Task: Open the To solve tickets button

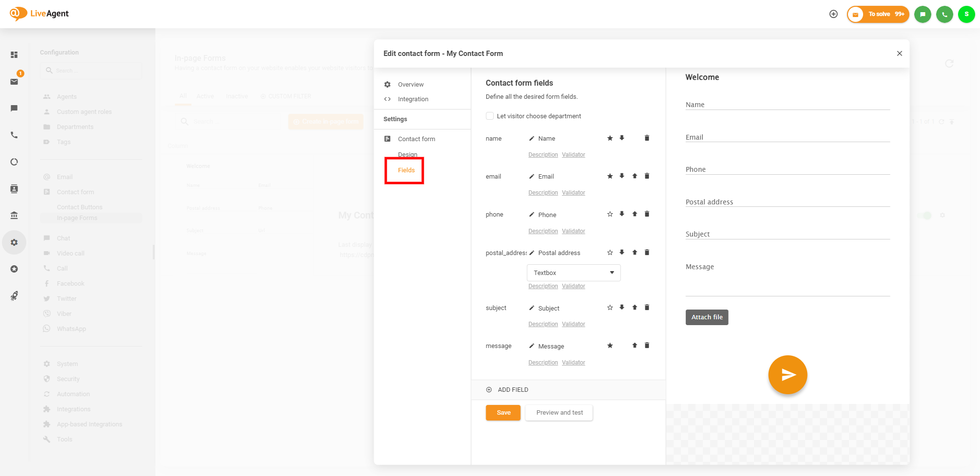Action: (878, 14)
